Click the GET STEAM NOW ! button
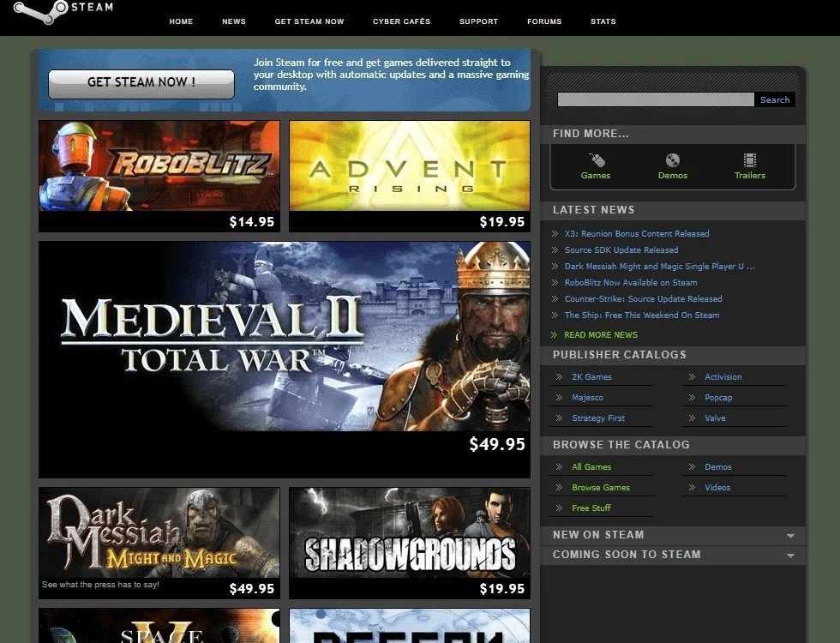 141,84
